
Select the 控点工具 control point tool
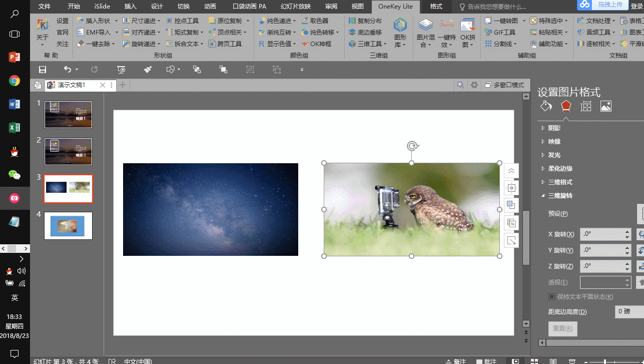(182, 21)
